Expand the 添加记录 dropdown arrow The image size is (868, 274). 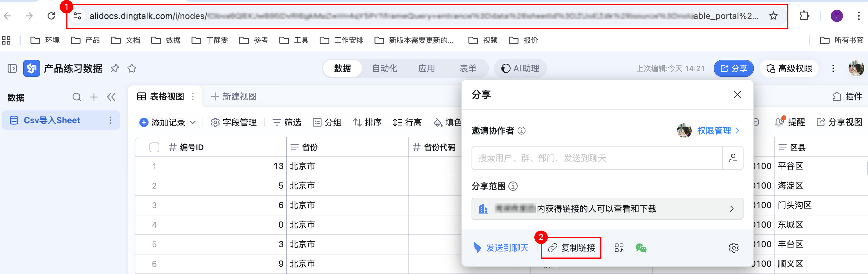193,122
